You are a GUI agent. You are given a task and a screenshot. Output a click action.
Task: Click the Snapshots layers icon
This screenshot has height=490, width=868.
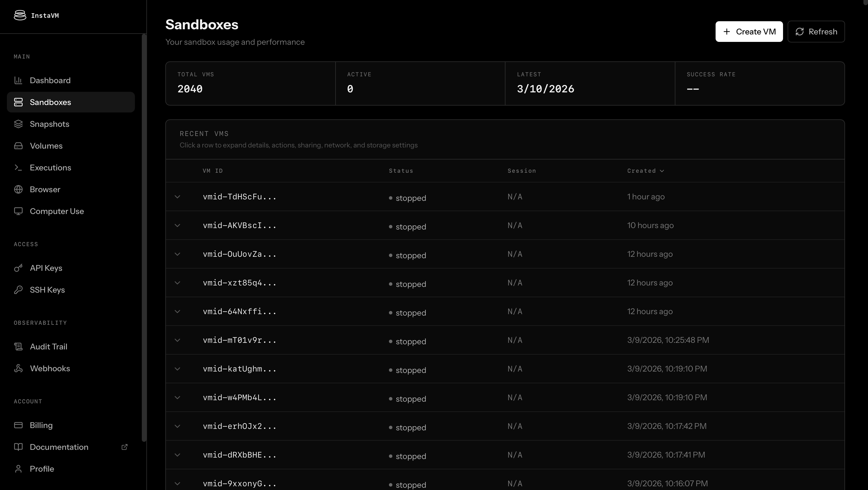point(19,124)
